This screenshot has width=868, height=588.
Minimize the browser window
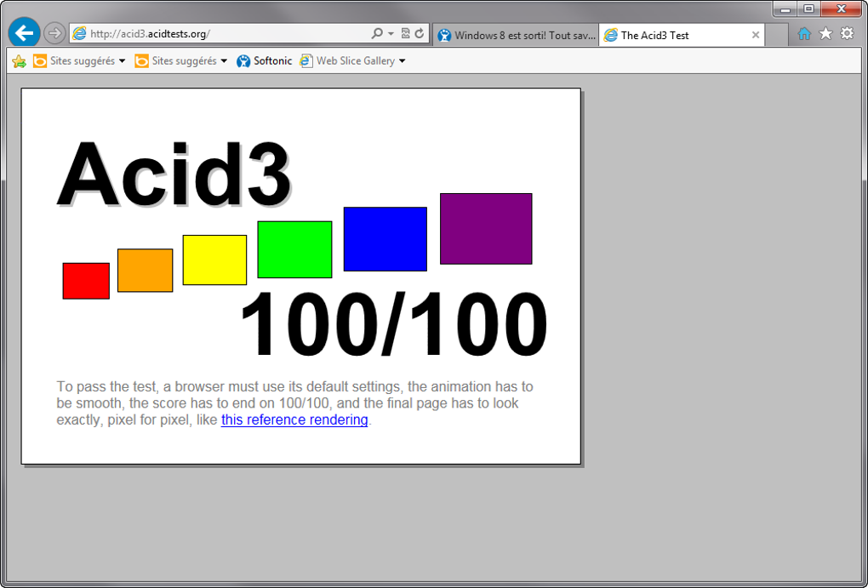(x=785, y=9)
